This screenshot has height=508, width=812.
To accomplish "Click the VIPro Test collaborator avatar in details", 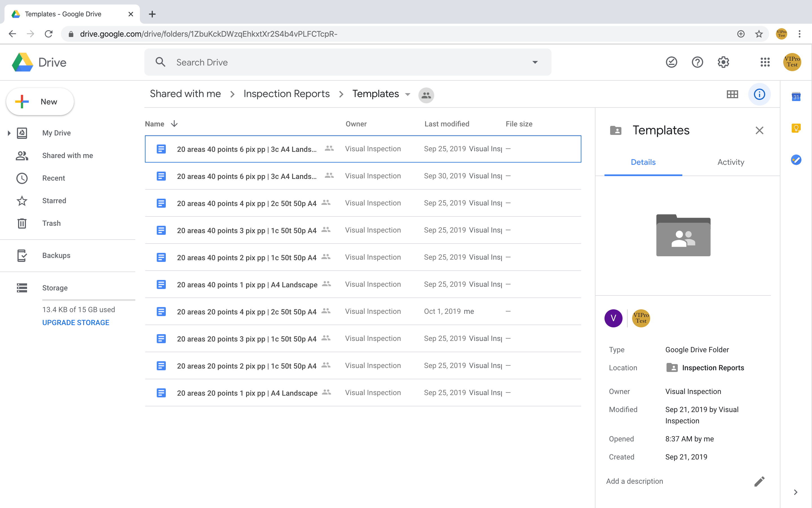I will pyautogui.click(x=641, y=318).
